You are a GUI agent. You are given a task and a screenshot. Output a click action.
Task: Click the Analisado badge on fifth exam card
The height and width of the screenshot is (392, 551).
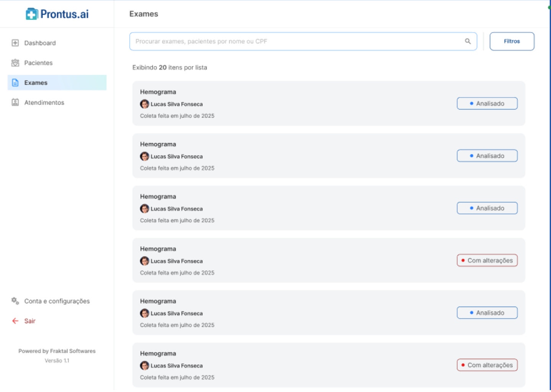(487, 313)
